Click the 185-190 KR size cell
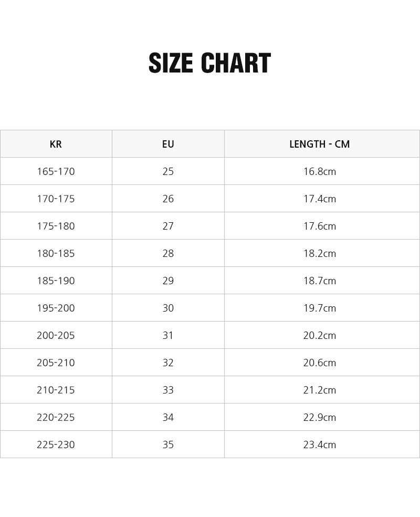 (x=56, y=281)
